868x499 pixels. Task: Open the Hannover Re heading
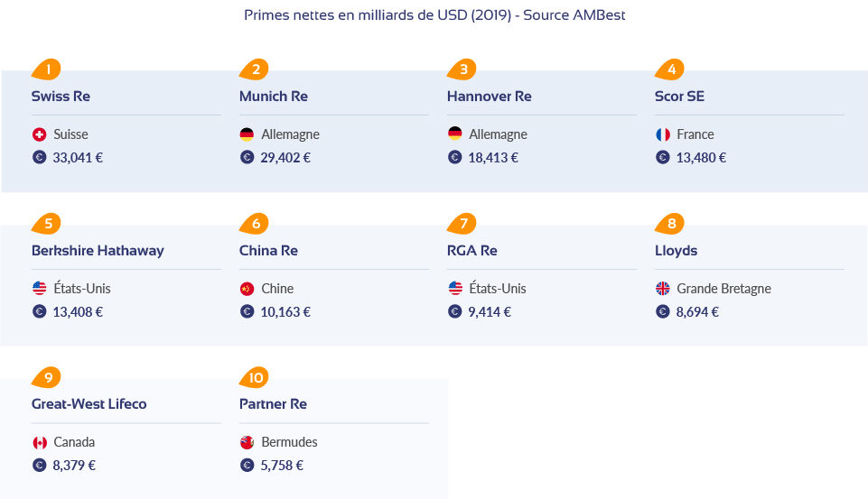coord(490,97)
